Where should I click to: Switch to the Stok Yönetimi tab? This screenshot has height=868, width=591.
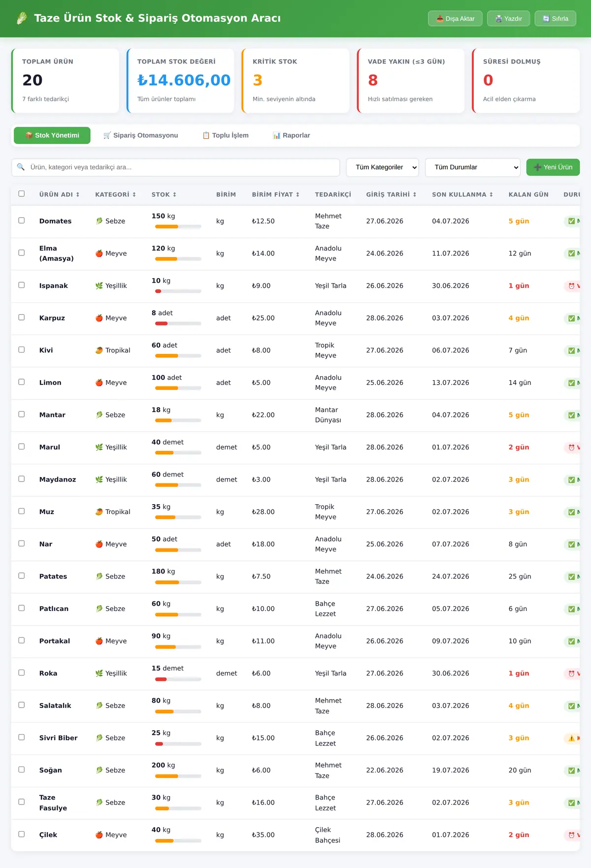(x=52, y=135)
